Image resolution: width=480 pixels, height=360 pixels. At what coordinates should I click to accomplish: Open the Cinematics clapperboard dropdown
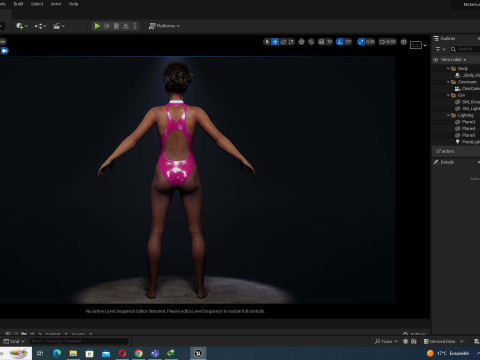tap(59, 26)
